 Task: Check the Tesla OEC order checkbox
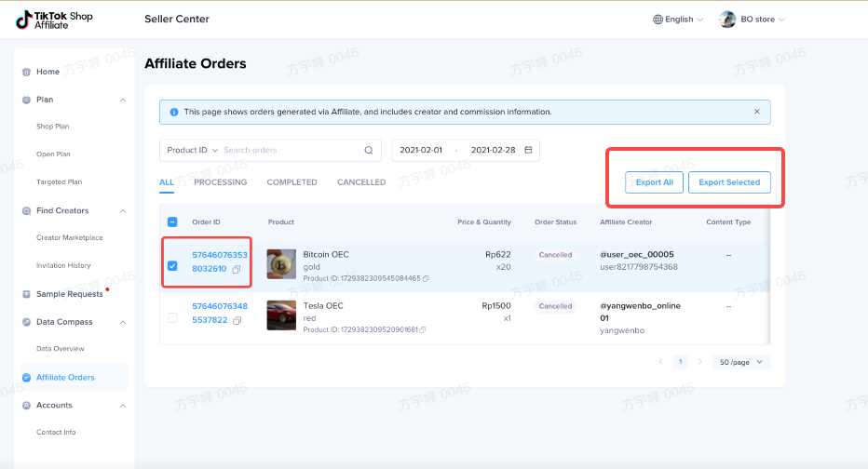[172, 318]
